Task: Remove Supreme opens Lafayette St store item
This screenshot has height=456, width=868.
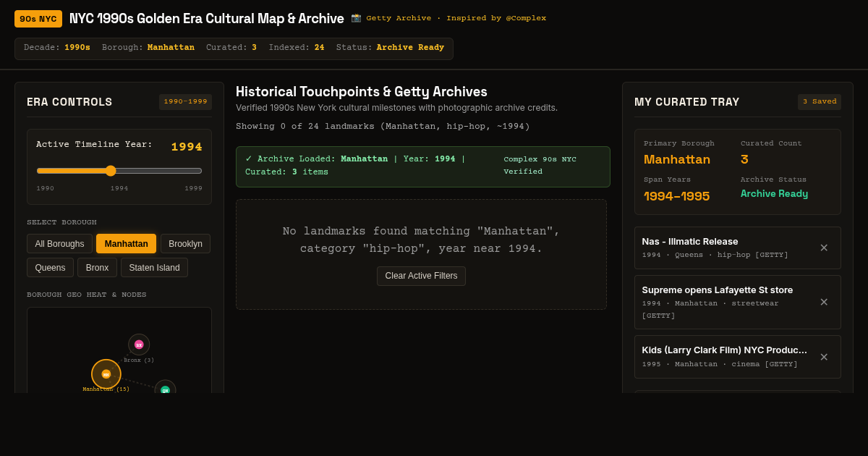Action: 824,302
